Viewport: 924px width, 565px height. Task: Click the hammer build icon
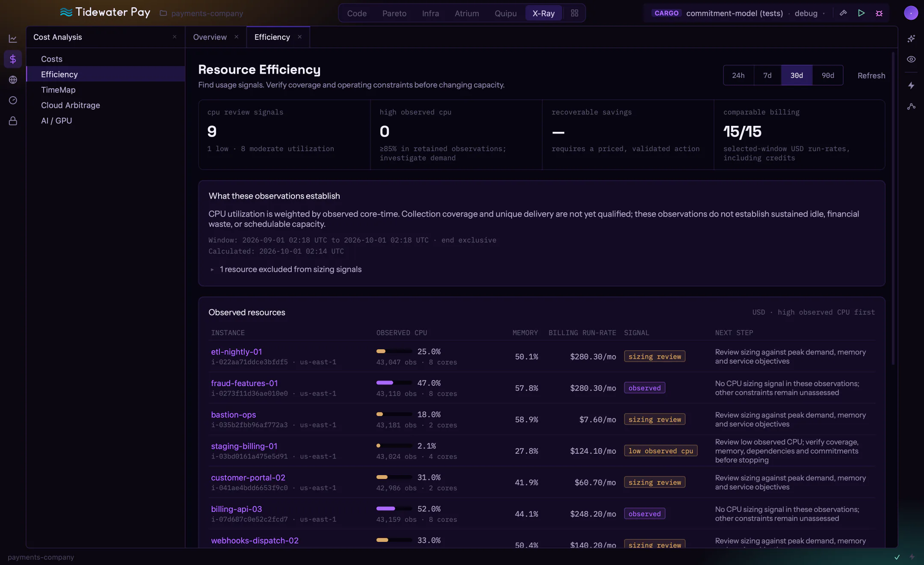(x=843, y=13)
